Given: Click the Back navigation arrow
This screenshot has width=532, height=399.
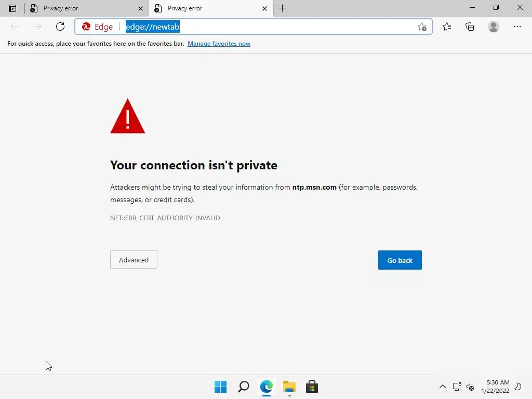Looking at the screenshot, I should coord(15,26).
